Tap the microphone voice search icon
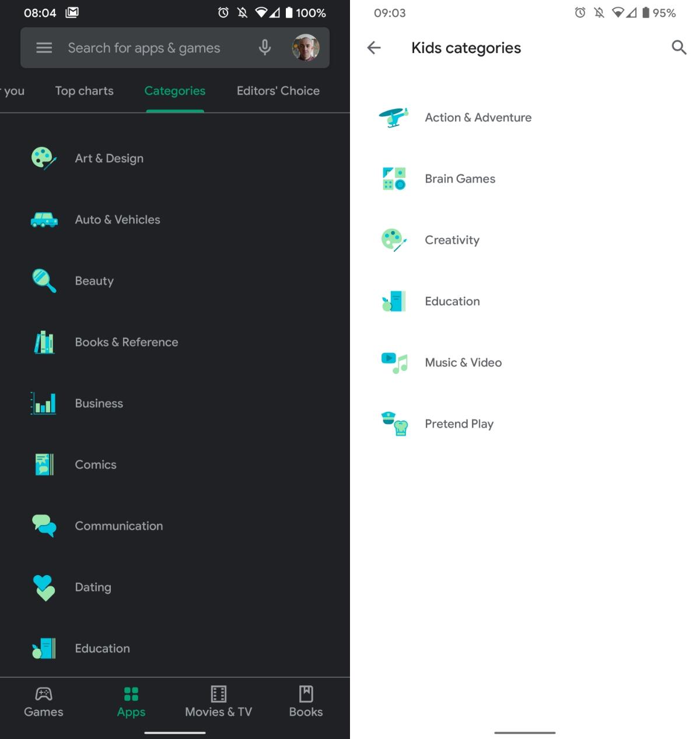 265,48
